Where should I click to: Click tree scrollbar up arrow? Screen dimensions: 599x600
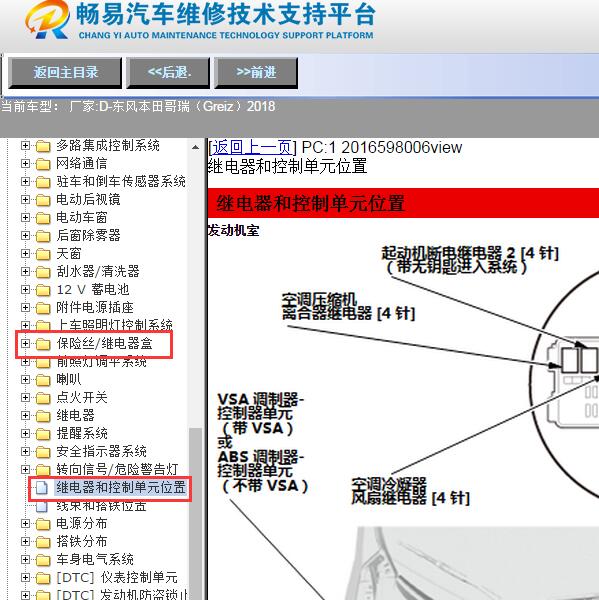click(x=195, y=147)
